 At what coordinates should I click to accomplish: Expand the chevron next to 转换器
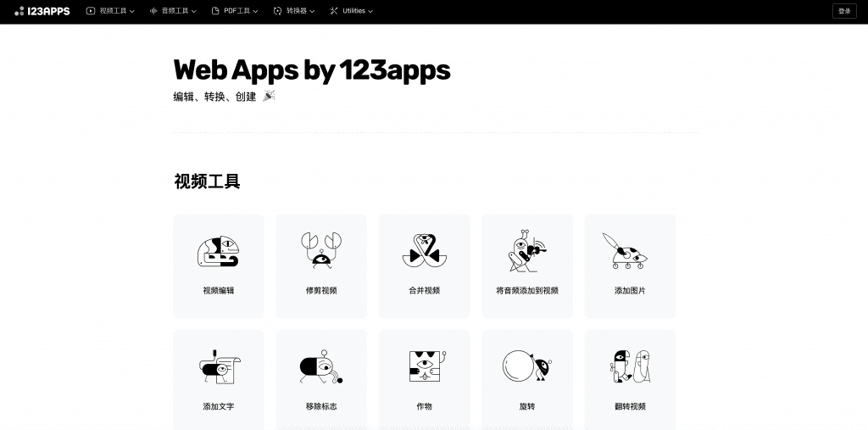coord(312,12)
